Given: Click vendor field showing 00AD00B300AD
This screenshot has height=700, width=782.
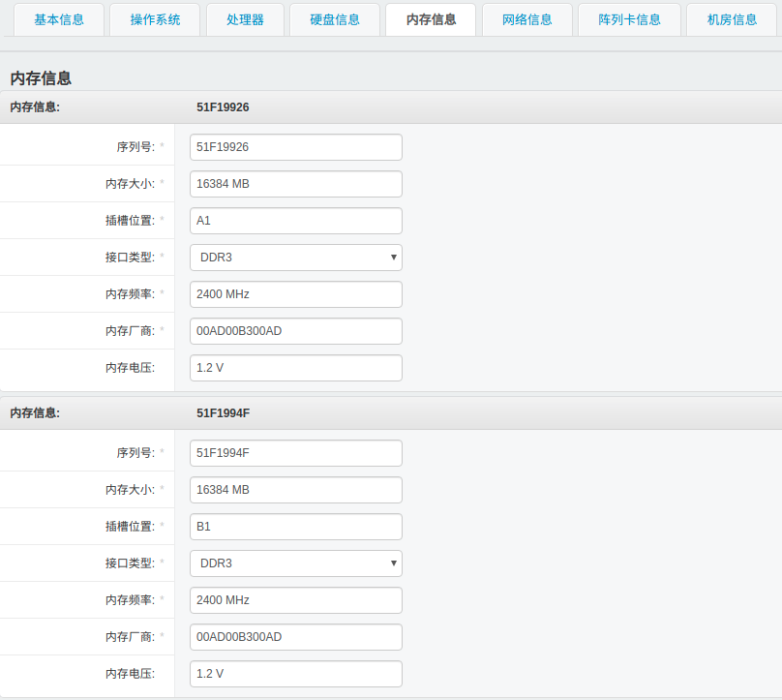Looking at the screenshot, I should [295, 330].
